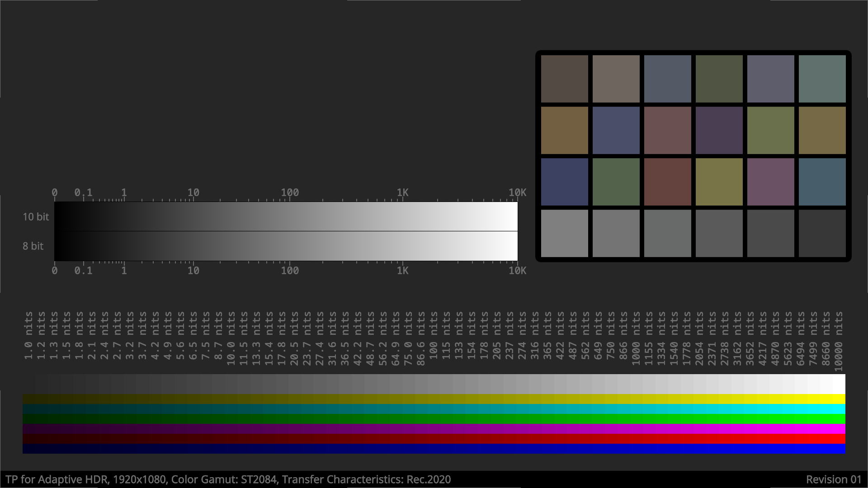Click the blue horizontal color bar
The image size is (868, 488).
[x=434, y=449]
